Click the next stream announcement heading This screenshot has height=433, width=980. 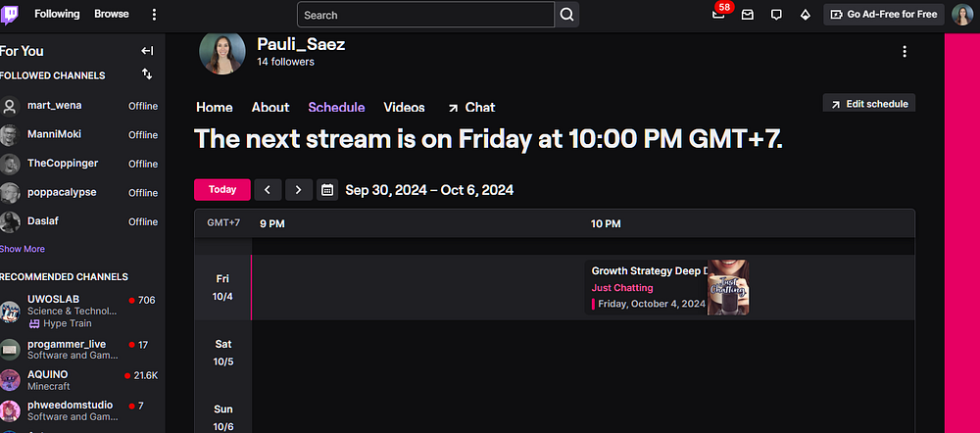[x=488, y=139]
